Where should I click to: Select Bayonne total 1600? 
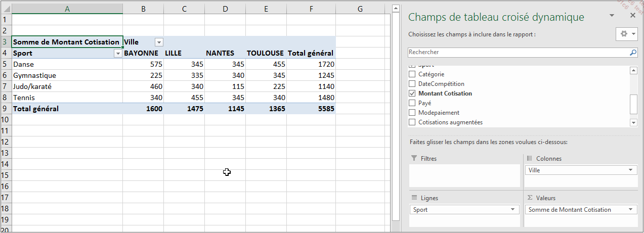click(143, 109)
